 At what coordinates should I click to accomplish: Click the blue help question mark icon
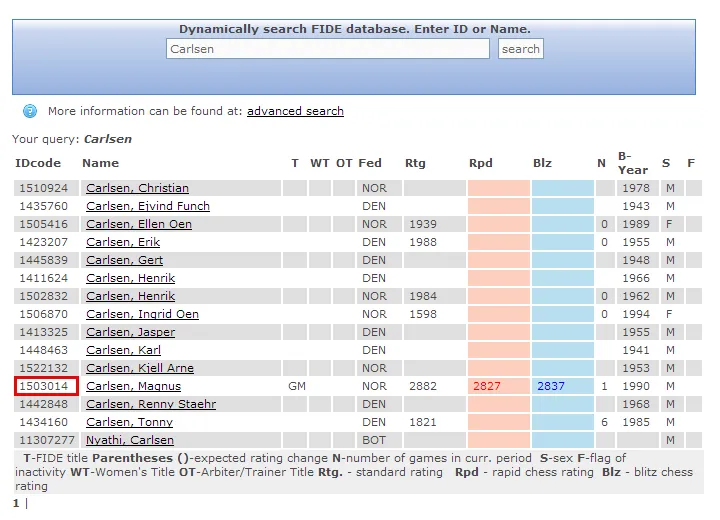(30, 111)
